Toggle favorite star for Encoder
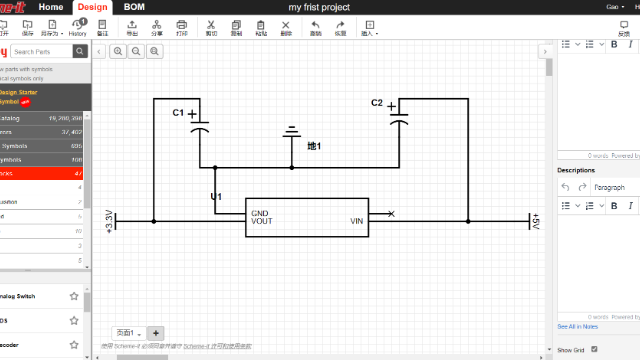The width and height of the screenshot is (640, 360). [x=74, y=345]
